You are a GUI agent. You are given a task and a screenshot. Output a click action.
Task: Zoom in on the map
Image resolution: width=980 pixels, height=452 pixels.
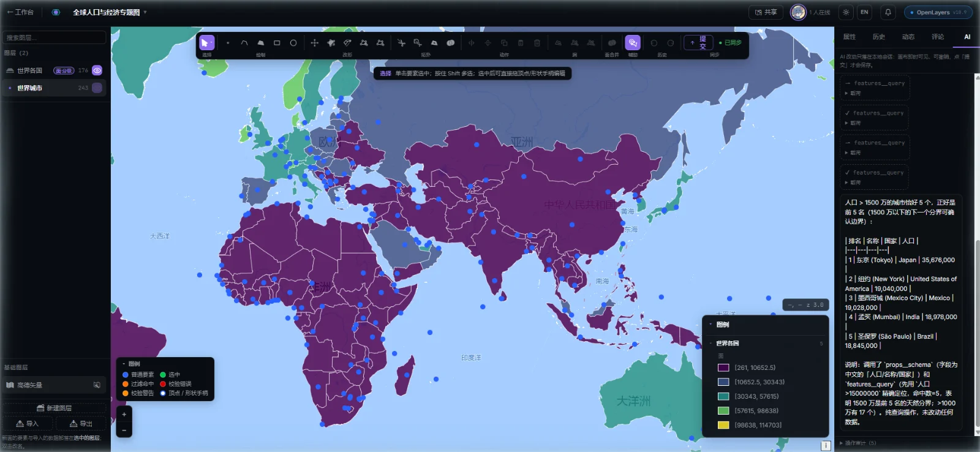(x=124, y=415)
